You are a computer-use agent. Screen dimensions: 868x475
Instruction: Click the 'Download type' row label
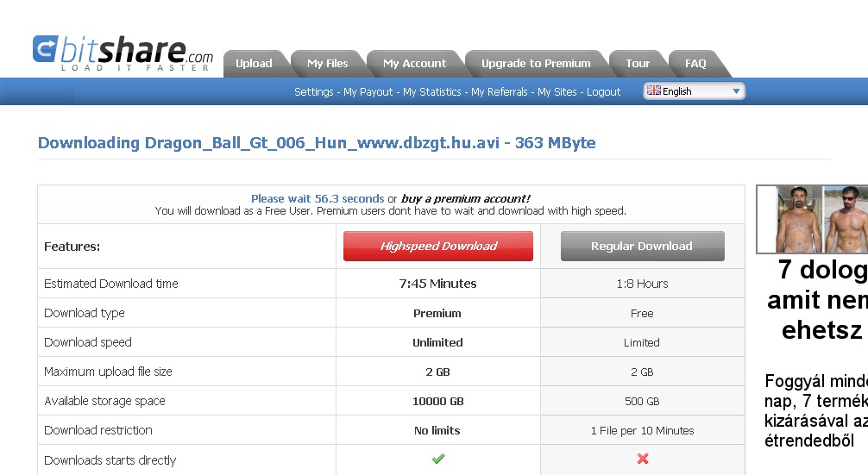(85, 313)
